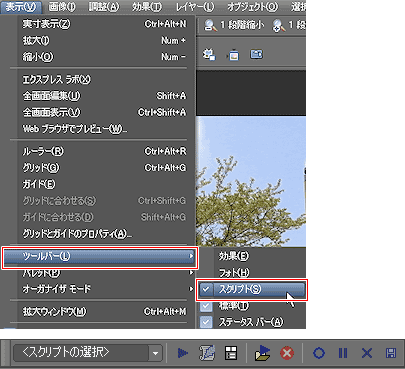The height and width of the screenshot is (369, 405).
Task: Click the picture frame toolbar icon
Action: (x=234, y=55)
